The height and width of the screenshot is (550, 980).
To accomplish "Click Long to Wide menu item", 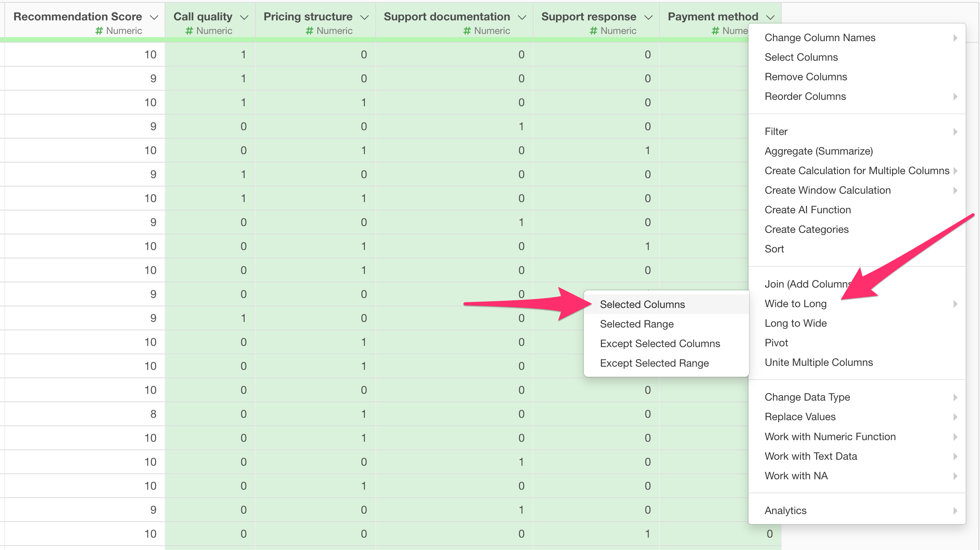I will [795, 323].
